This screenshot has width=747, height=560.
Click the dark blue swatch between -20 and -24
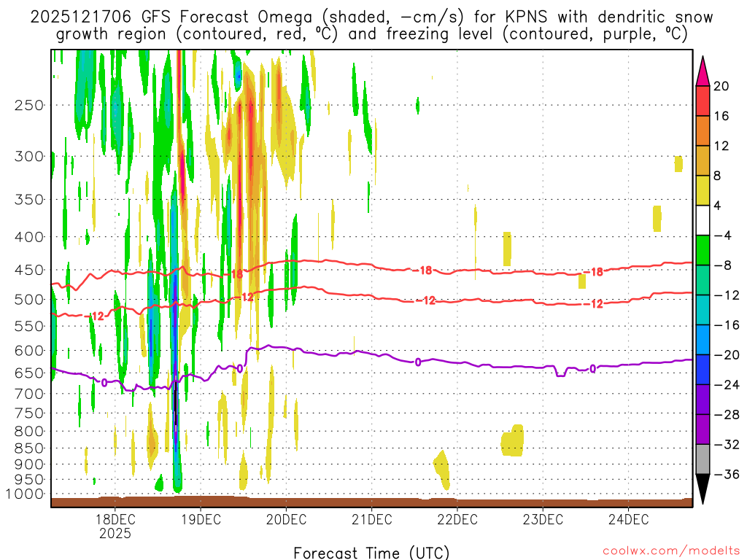click(703, 370)
